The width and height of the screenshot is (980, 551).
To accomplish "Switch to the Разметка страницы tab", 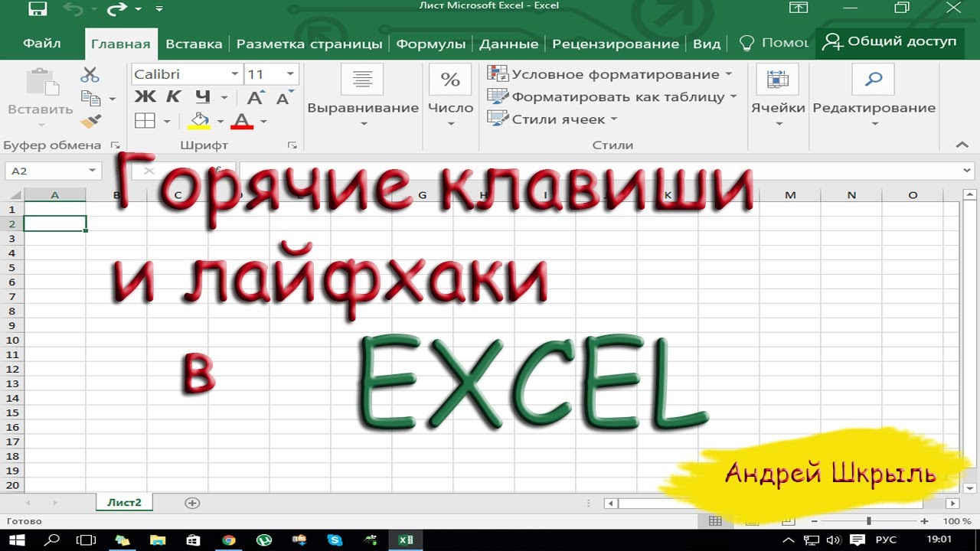I will (x=309, y=44).
